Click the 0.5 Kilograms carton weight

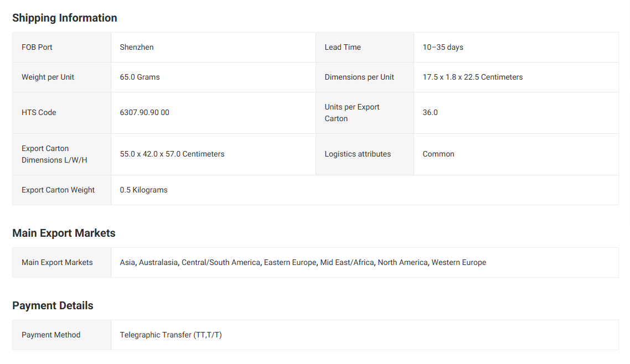tap(143, 190)
